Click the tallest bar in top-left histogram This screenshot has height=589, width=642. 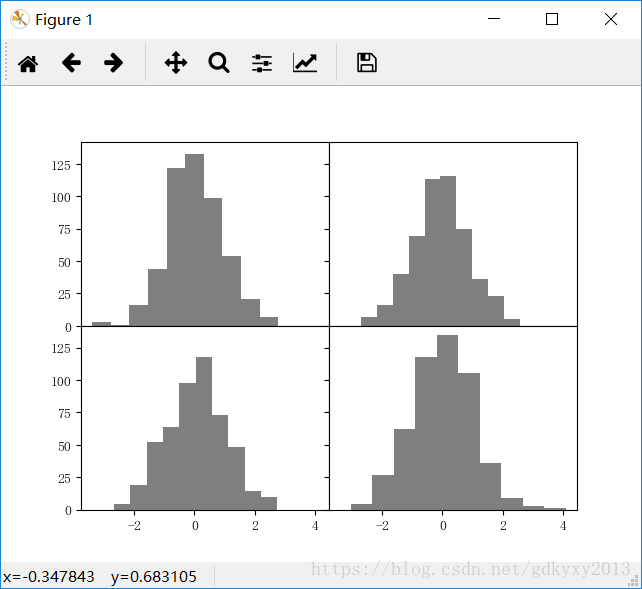194,240
